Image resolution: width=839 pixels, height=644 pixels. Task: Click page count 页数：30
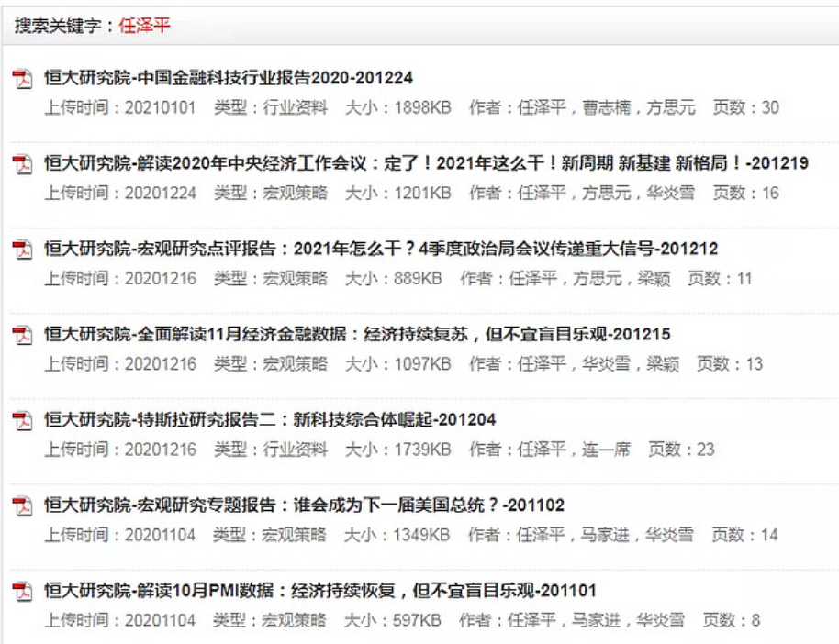click(x=746, y=107)
